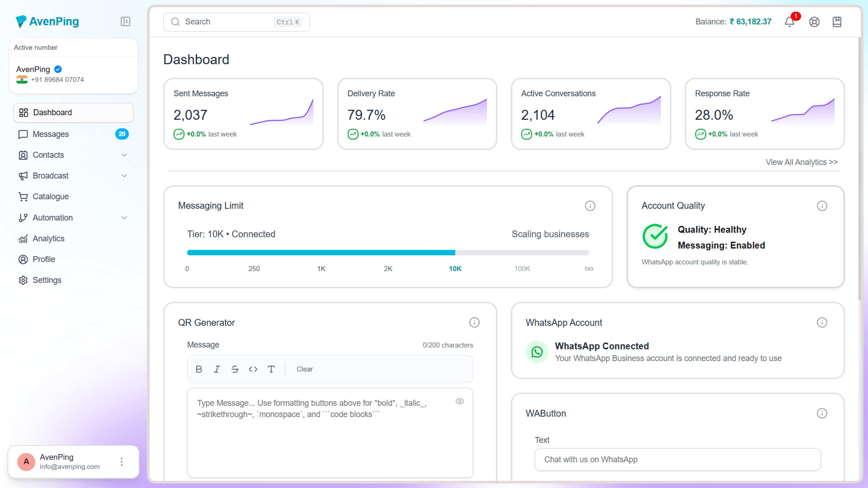The height and width of the screenshot is (488, 868).
Task: Apply strikethrough formatting button
Action: click(x=235, y=369)
